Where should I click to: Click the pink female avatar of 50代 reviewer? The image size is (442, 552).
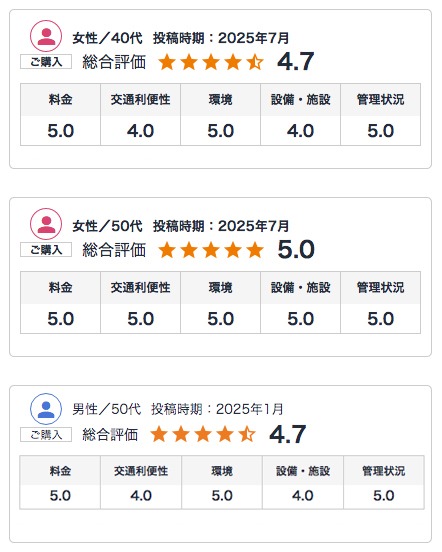click(x=46, y=224)
